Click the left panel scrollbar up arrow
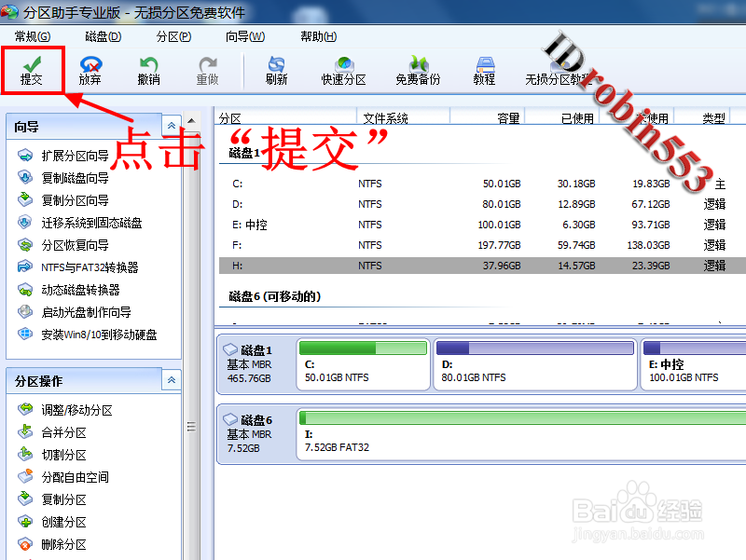The image size is (746, 560). pos(191,121)
